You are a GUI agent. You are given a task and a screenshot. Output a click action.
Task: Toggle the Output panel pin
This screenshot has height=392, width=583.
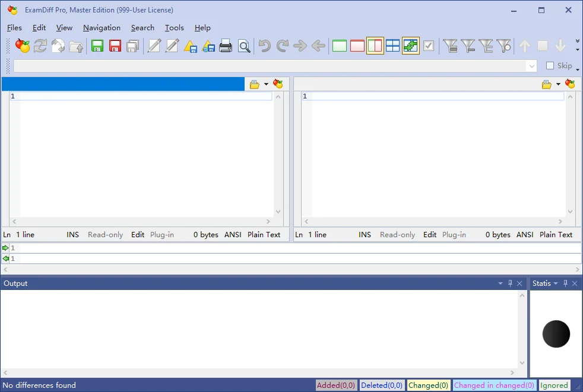click(x=510, y=283)
